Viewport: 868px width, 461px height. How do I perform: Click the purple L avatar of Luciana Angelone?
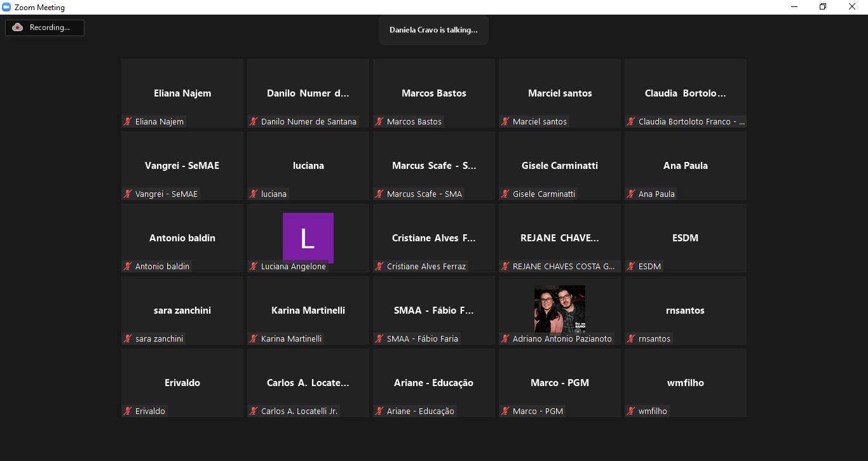(308, 238)
